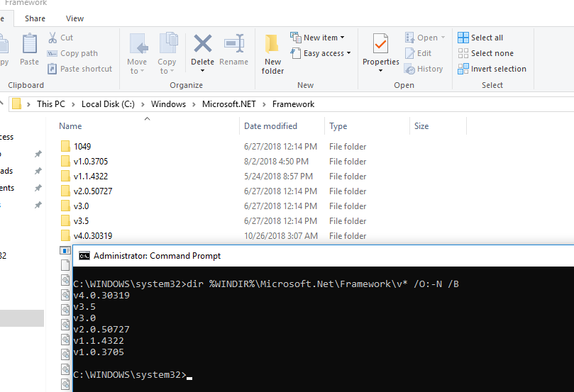Click Copy path in Clipboard group
This screenshot has height=392, width=574.
pos(72,53)
